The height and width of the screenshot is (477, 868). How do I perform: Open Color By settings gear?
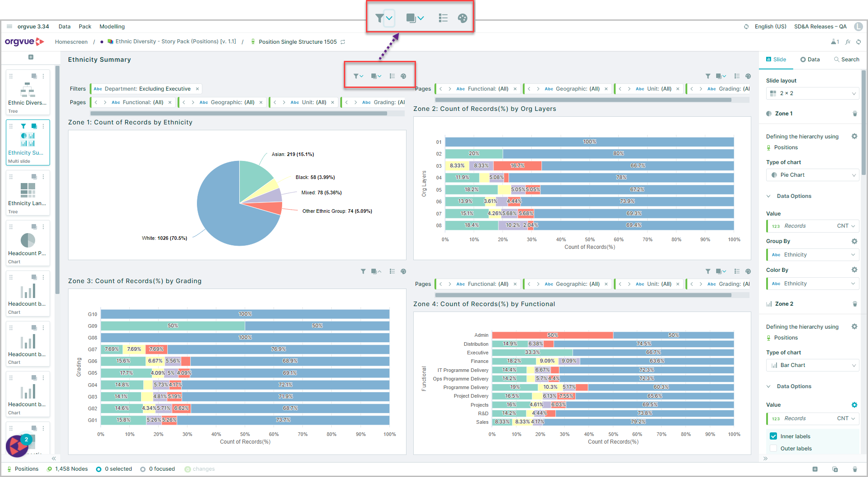tap(854, 270)
